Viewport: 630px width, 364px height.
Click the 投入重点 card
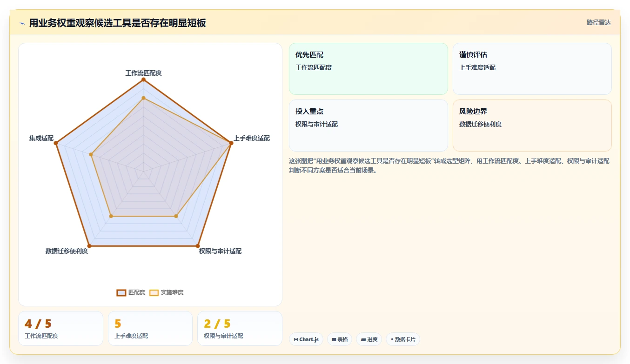[x=369, y=126]
